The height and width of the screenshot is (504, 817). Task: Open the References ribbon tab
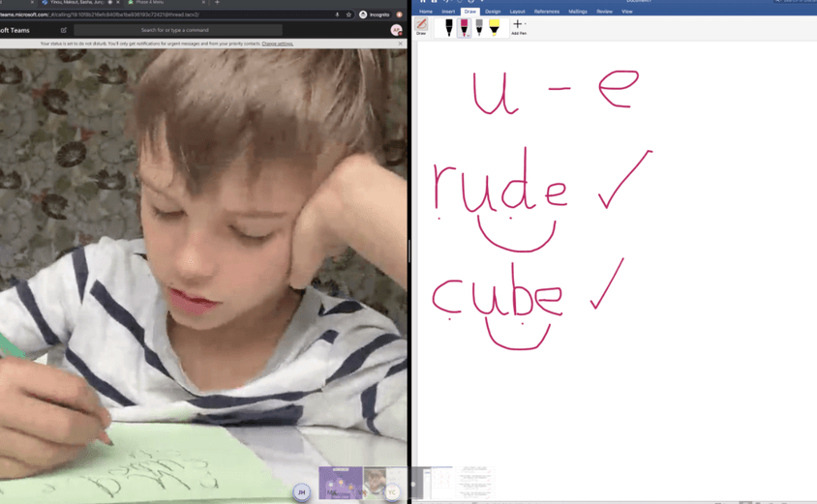547,12
